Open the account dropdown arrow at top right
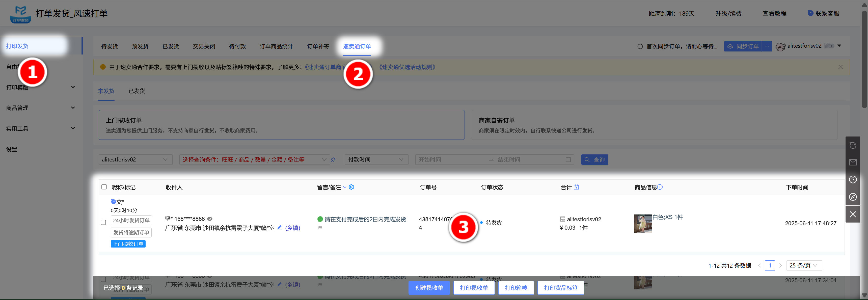 pyautogui.click(x=839, y=46)
